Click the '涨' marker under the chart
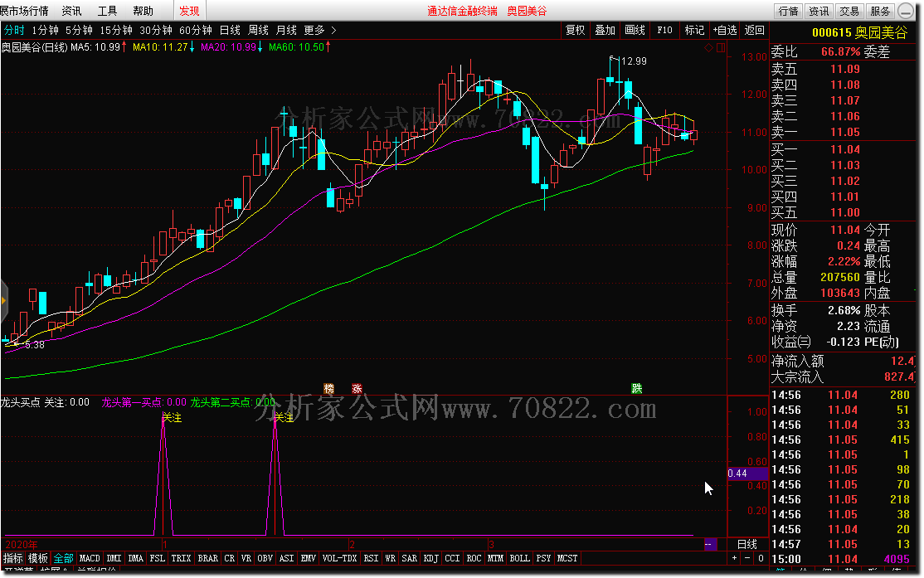Screen dimensions: 924x578 (x=357, y=388)
